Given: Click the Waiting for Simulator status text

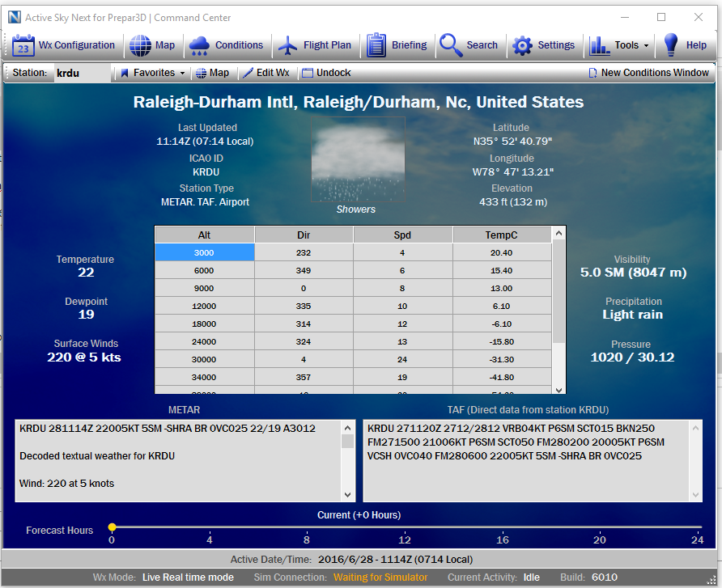Looking at the screenshot, I should point(380,577).
